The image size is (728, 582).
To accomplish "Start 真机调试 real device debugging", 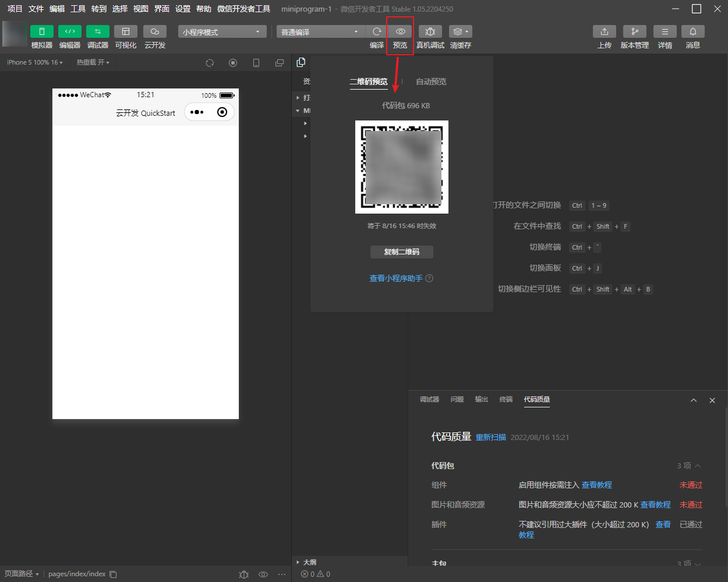I will pyautogui.click(x=430, y=32).
